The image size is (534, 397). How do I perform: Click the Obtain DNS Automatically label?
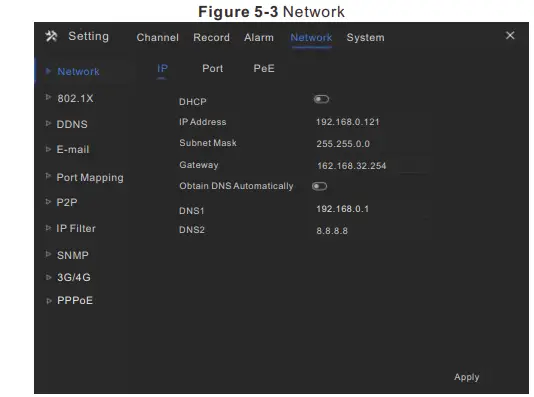coord(236,186)
